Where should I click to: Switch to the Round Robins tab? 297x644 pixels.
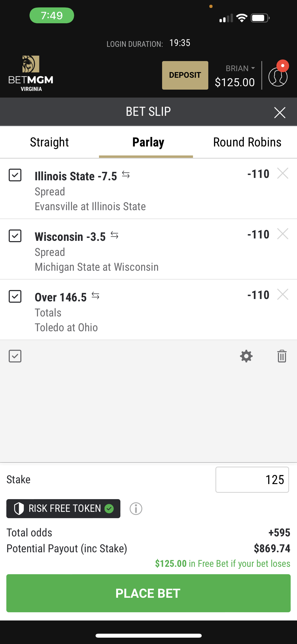[x=247, y=142]
